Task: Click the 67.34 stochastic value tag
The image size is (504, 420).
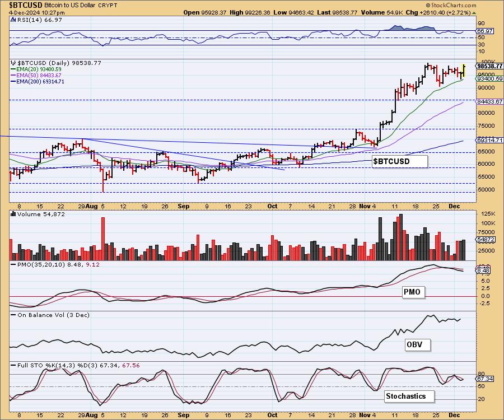Action: point(485,379)
